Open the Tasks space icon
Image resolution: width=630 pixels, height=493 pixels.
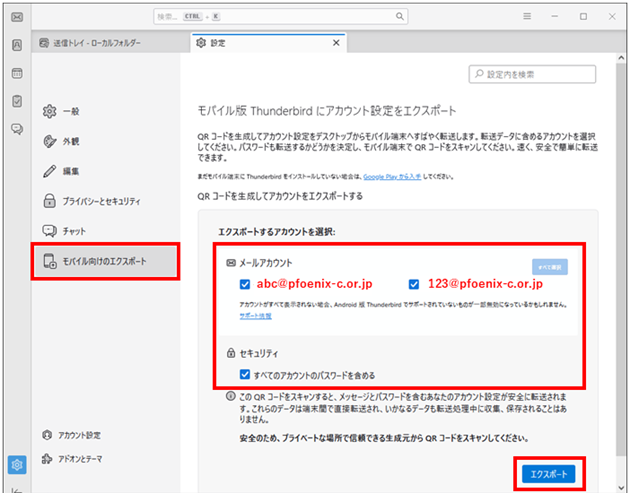coord(16,101)
